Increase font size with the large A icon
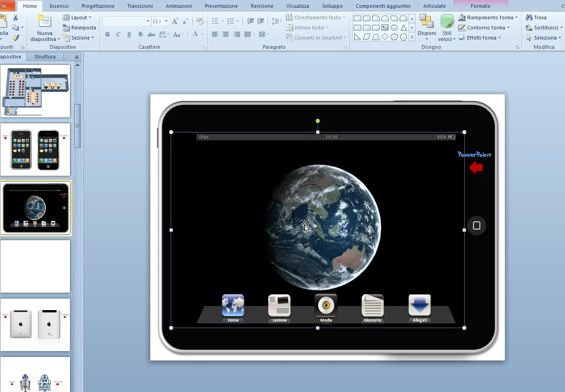The image size is (565, 392). click(x=175, y=21)
